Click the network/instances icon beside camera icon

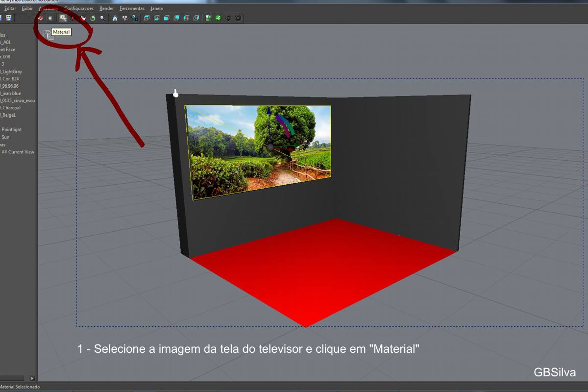point(134,18)
